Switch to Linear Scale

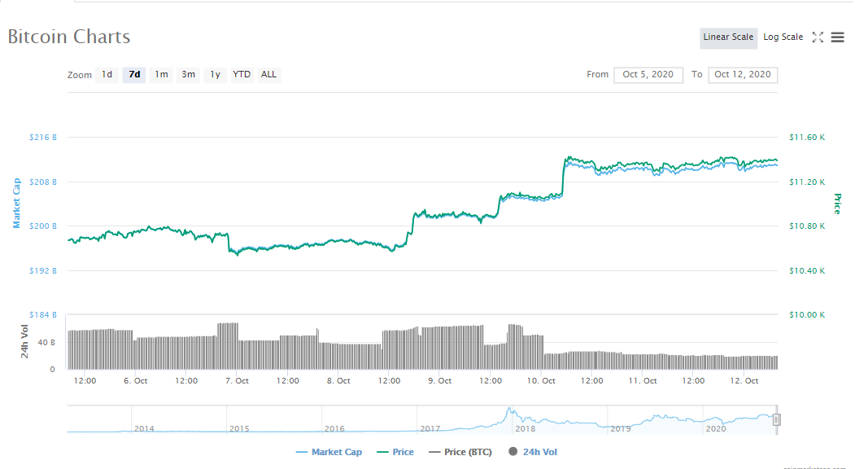[x=728, y=37]
